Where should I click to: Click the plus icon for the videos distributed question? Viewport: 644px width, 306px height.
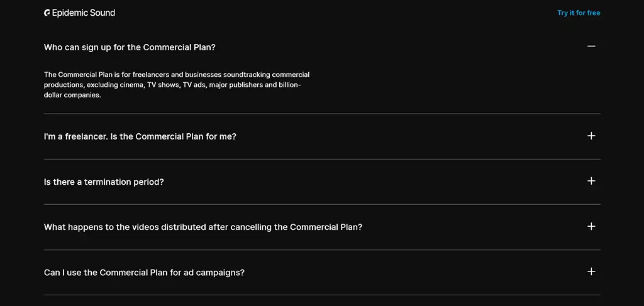[x=591, y=226]
